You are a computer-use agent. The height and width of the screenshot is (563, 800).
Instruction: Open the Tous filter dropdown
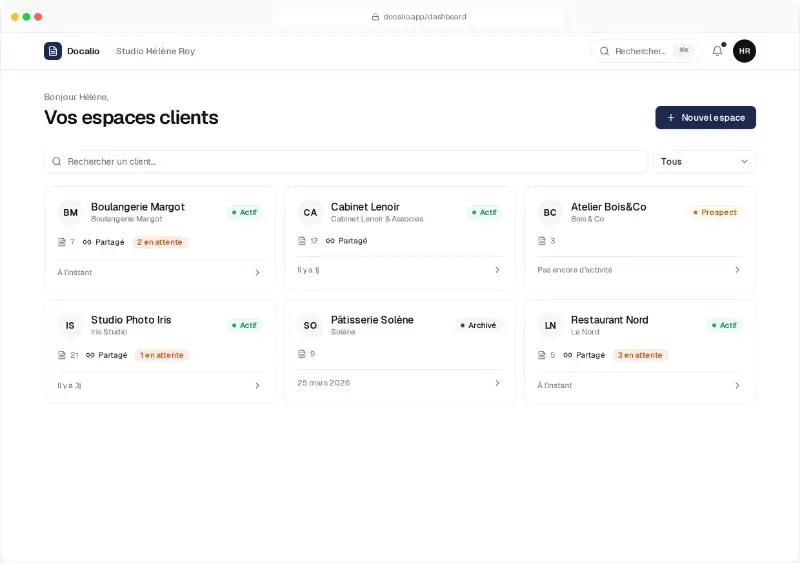pyautogui.click(x=704, y=161)
